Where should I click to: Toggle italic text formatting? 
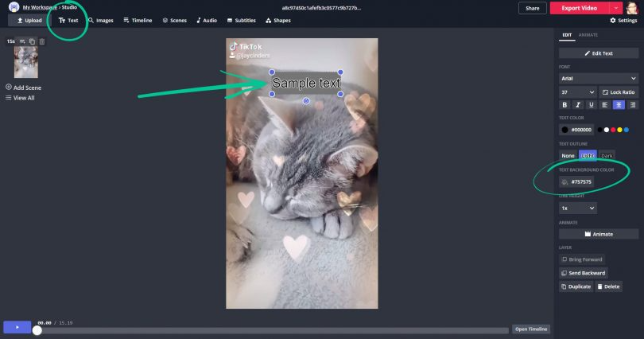click(x=578, y=104)
